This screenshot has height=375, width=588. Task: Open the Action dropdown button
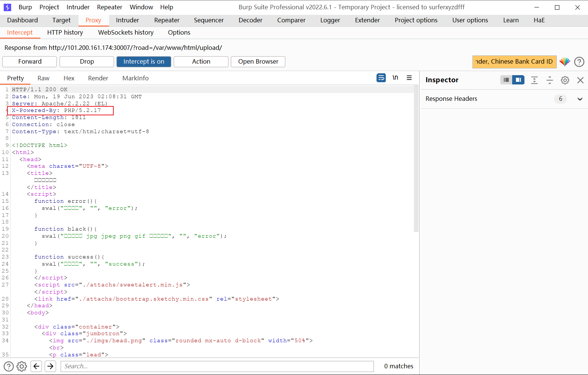pyautogui.click(x=201, y=62)
